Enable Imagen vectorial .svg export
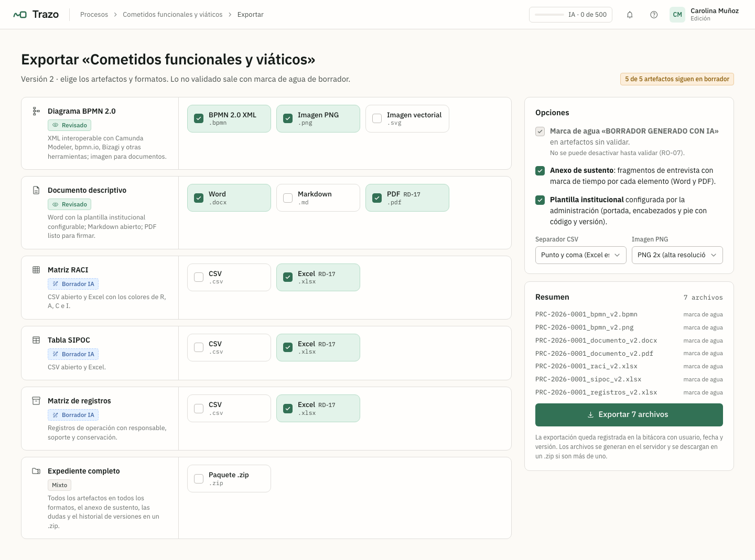This screenshot has height=560, width=755. (377, 118)
